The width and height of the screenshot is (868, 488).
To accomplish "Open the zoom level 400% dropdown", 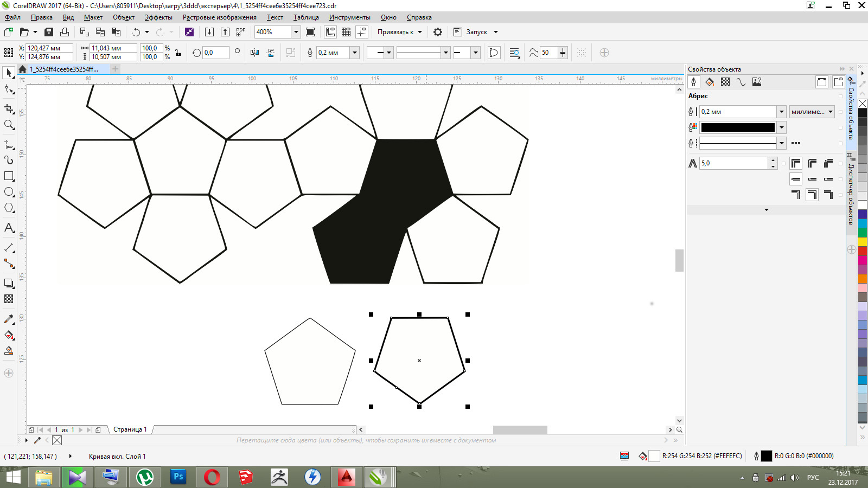I will (296, 32).
